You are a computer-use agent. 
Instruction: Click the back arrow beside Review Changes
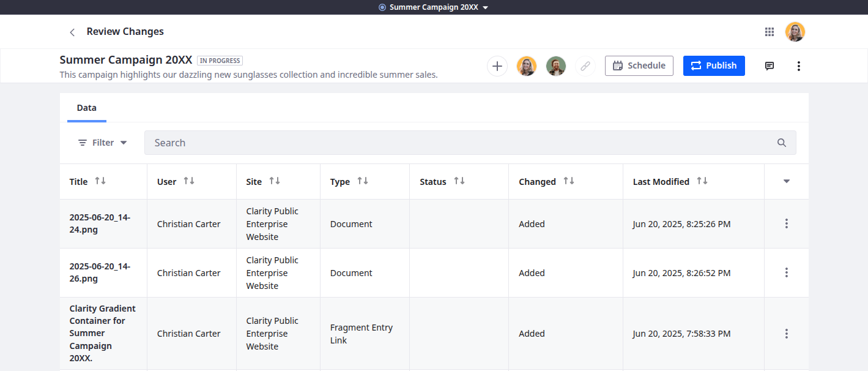[72, 32]
